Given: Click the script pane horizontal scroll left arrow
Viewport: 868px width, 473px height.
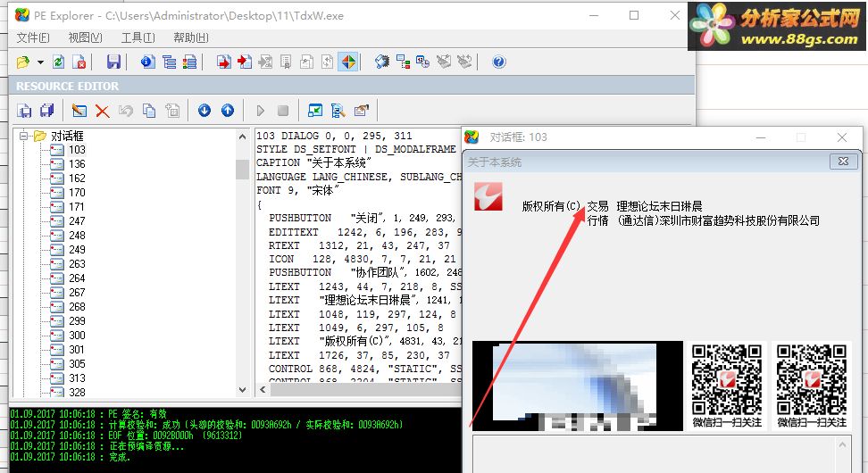Looking at the screenshot, I should [x=263, y=389].
